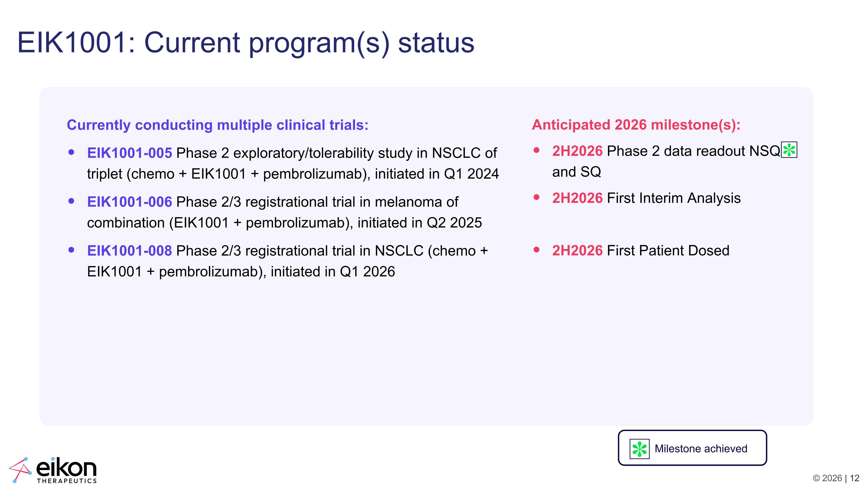The width and height of the screenshot is (868, 488).
Task: Click the red bullet before First Interim Analysis
Action: click(537, 197)
